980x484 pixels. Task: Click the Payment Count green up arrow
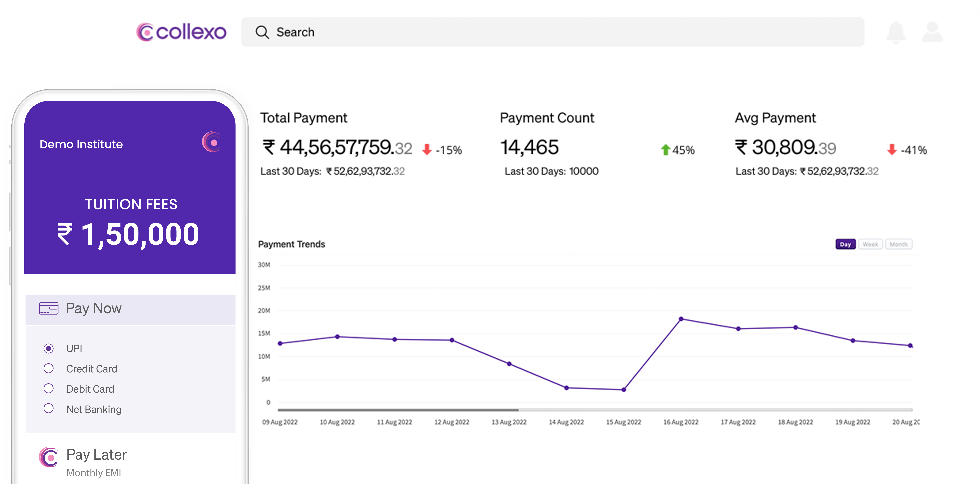[665, 149]
